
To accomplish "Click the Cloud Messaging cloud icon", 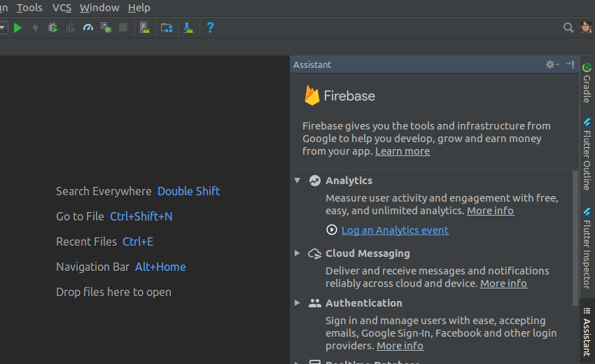I will tap(314, 253).
